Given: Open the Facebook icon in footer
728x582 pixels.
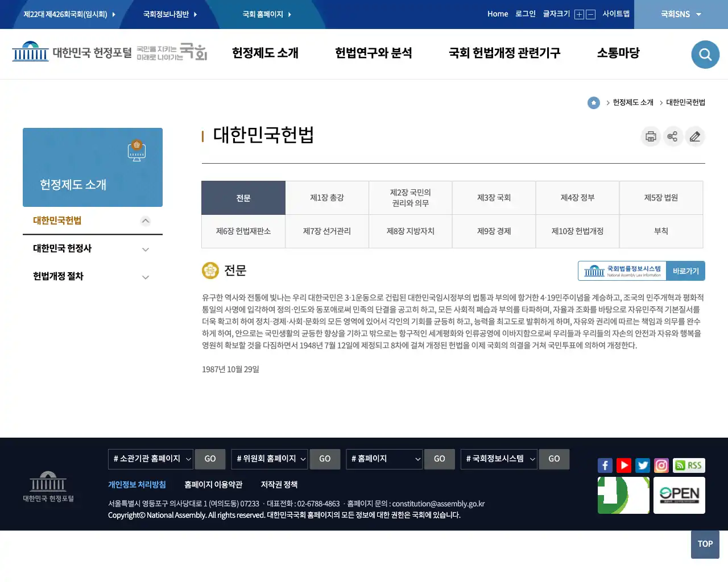Looking at the screenshot, I should [605, 465].
